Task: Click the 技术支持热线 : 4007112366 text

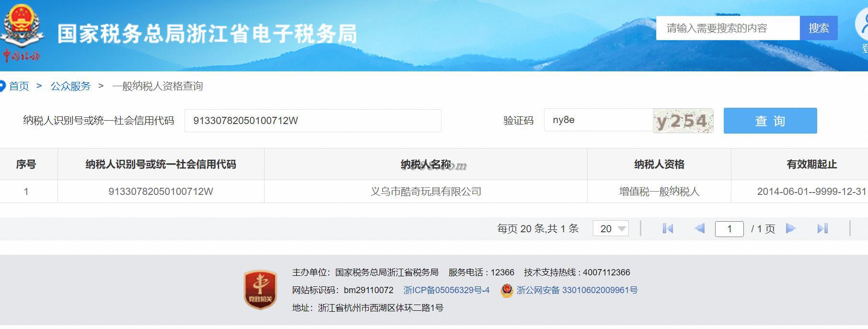Action: pyautogui.click(x=577, y=272)
